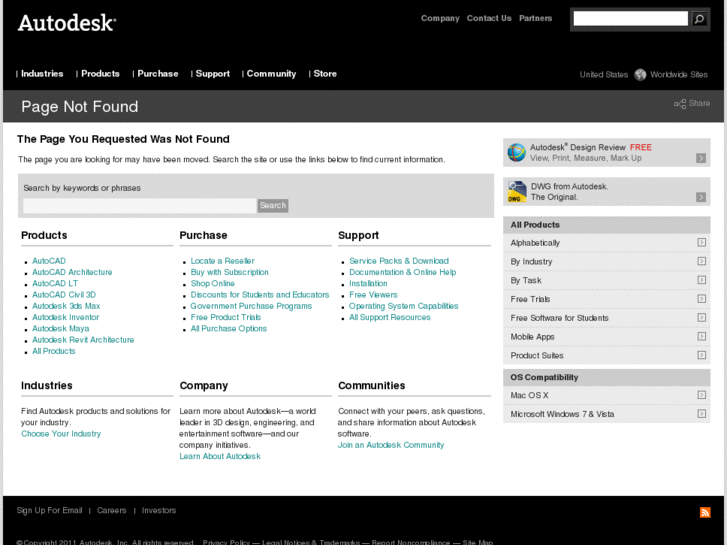Open All Products link in Products list
The image size is (727, 545).
point(53,351)
